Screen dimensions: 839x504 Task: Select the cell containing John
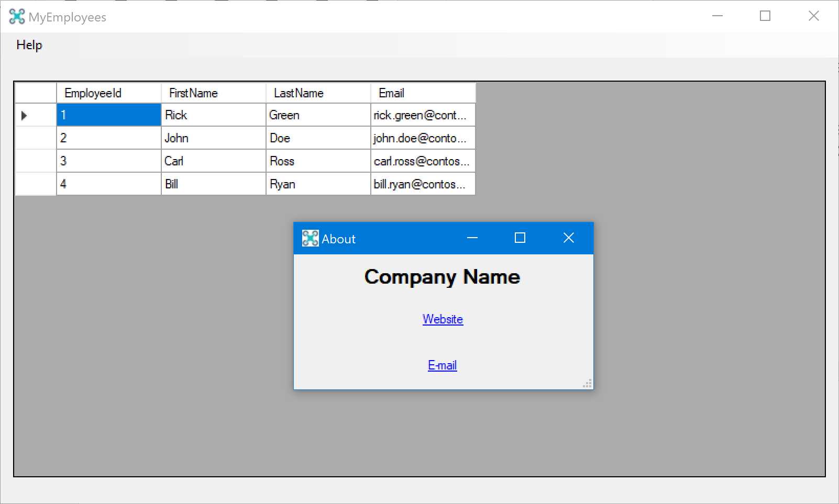(213, 138)
